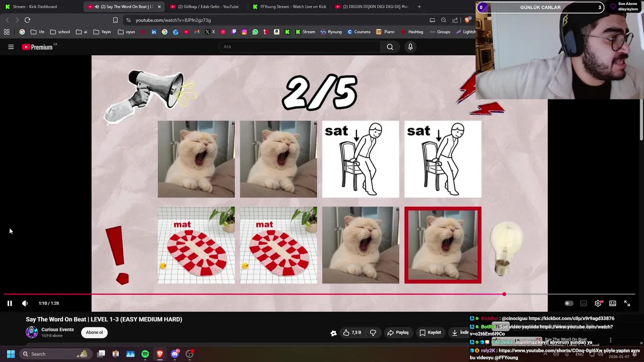This screenshot has height=362, width=644.
Task: Open Brave browser from the taskbar
Action: (x=159, y=354)
